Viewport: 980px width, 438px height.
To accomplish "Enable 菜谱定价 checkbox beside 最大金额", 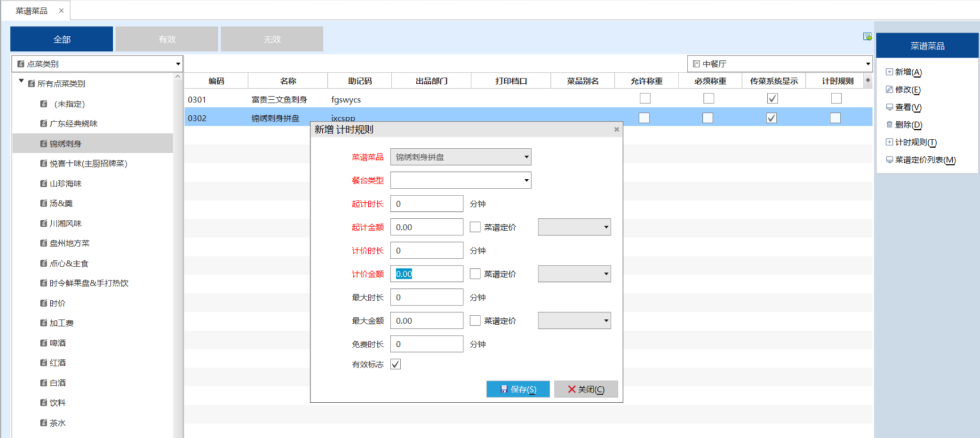I will [475, 321].
